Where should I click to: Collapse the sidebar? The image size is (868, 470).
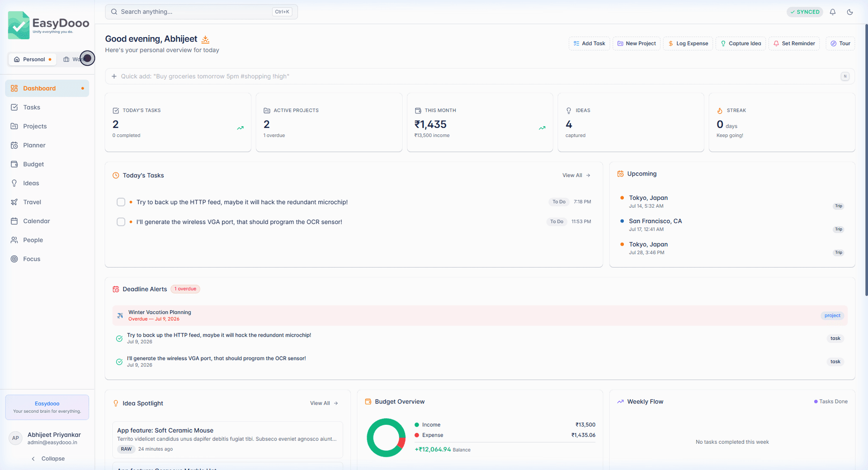[x=47, y=459]
